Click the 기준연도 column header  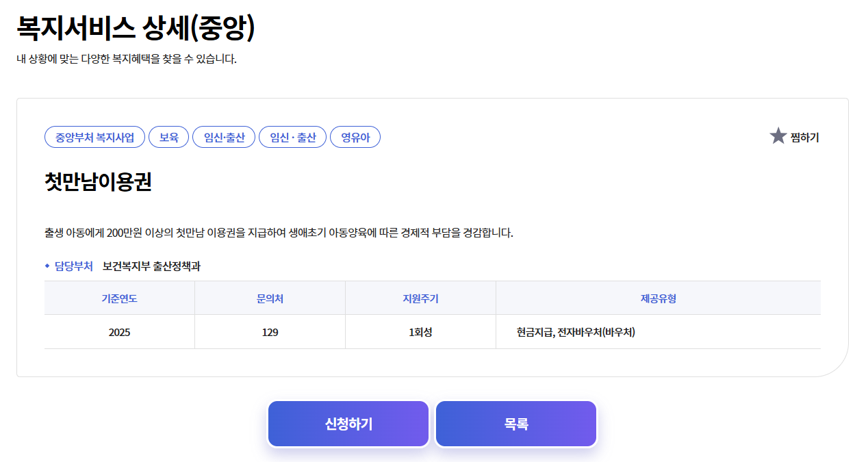coord(119,298)
